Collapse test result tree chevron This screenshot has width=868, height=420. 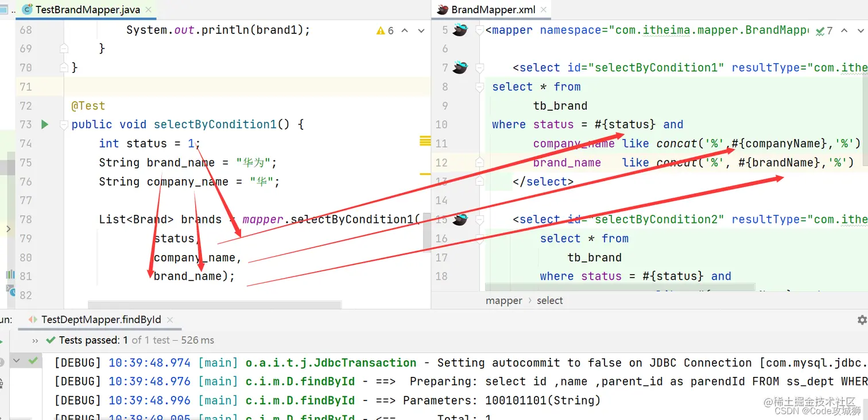pyautogui.click(x=17, y=360)
